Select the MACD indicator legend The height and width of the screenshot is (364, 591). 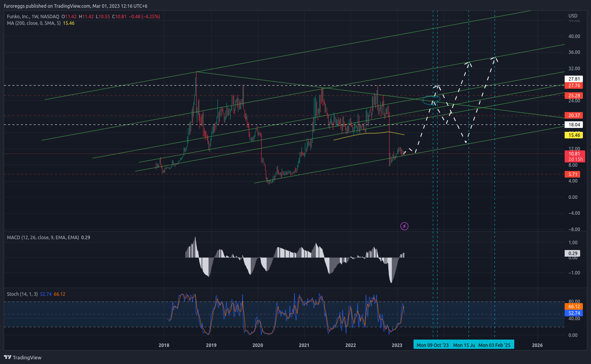coord(43,237)
